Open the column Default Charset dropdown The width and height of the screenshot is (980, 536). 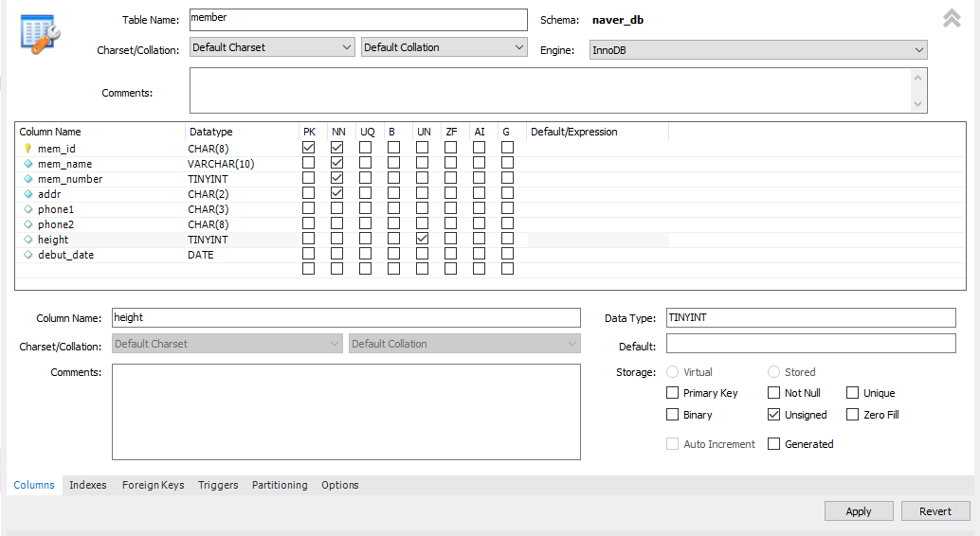[227, 344]
